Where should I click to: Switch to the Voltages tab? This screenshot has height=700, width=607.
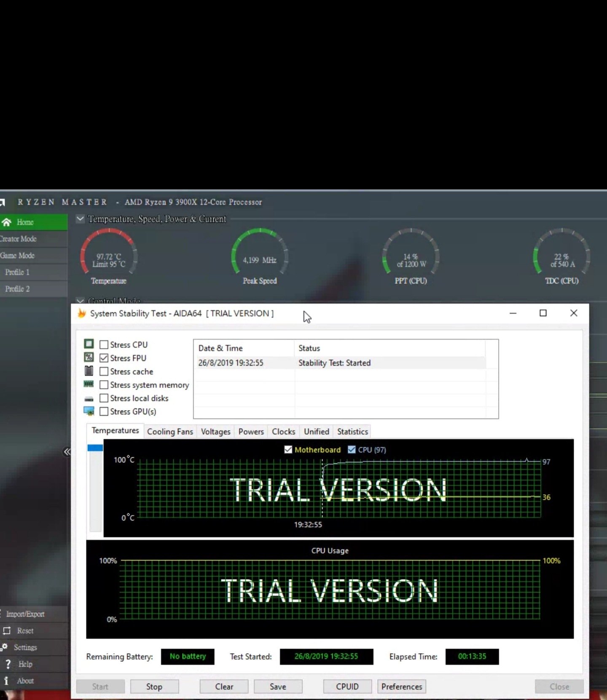215,432
